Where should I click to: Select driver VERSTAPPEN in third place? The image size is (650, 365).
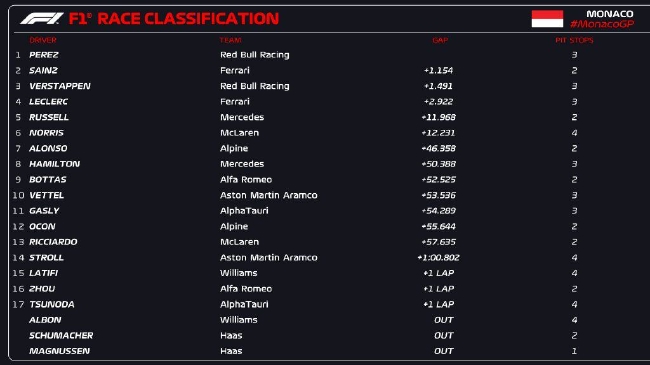[x=60, y=86]
